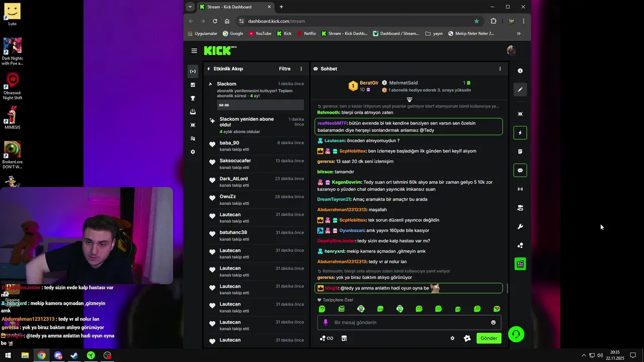Open the YouTube bookmark
644x362 pixels.
pyautogui.click(x=260, y=34)
